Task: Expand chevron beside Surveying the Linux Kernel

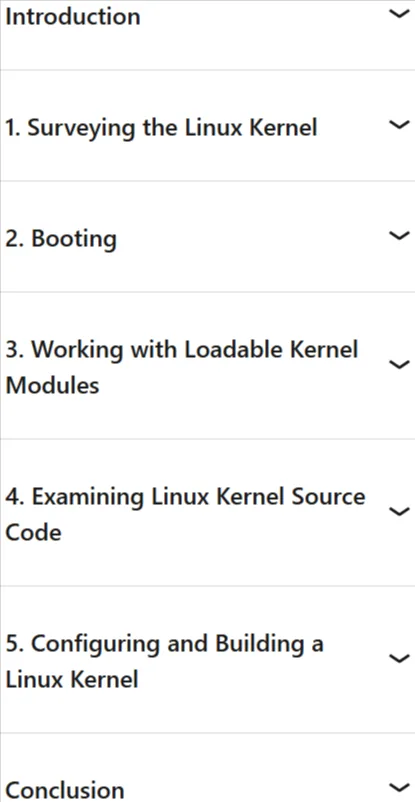Action: coord(400,124)
